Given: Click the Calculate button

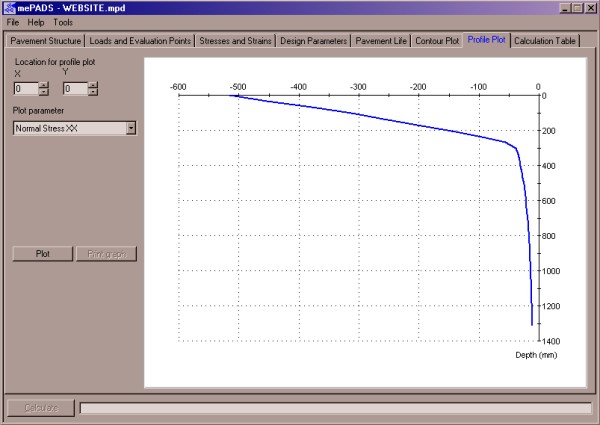Looking at the screenshot, I should click(41, 408).
